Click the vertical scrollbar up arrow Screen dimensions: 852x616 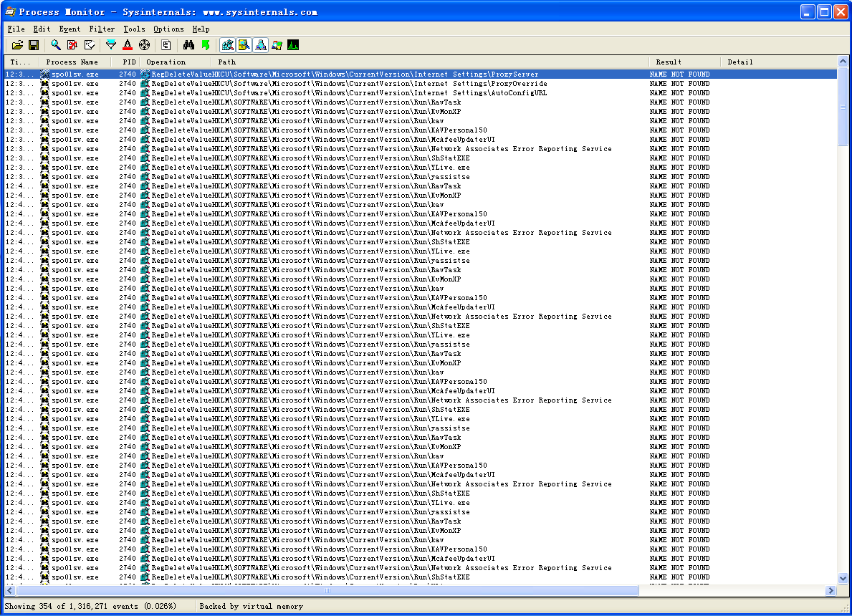click(x=843, y=62)
